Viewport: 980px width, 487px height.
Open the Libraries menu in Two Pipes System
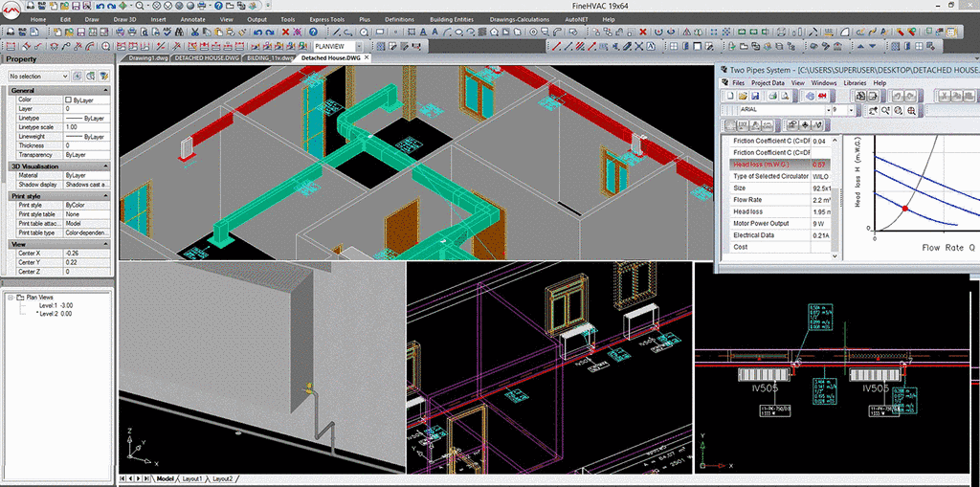[x=855, y=83]
